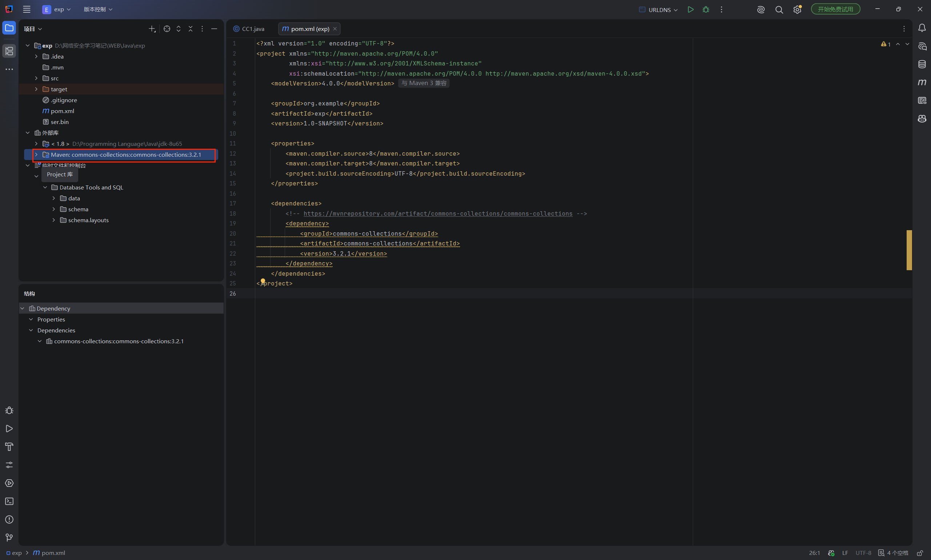Run the URLDNS configuration

click(690, 9)
